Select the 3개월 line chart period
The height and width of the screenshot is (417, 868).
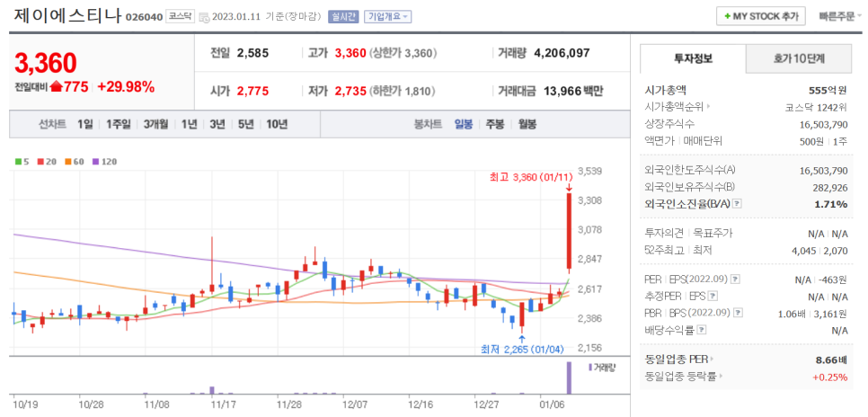coord(155,124)
